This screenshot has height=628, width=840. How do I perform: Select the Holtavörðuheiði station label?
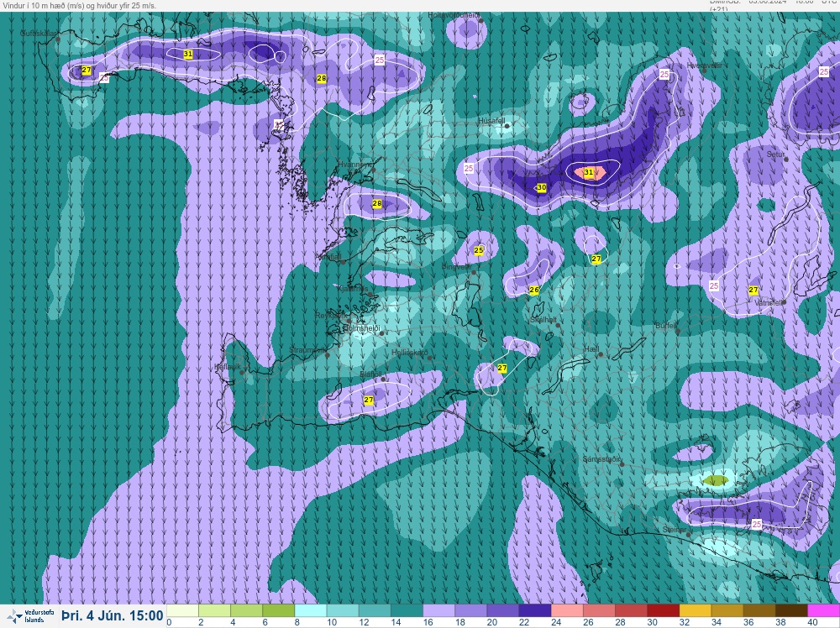(454, 15)
